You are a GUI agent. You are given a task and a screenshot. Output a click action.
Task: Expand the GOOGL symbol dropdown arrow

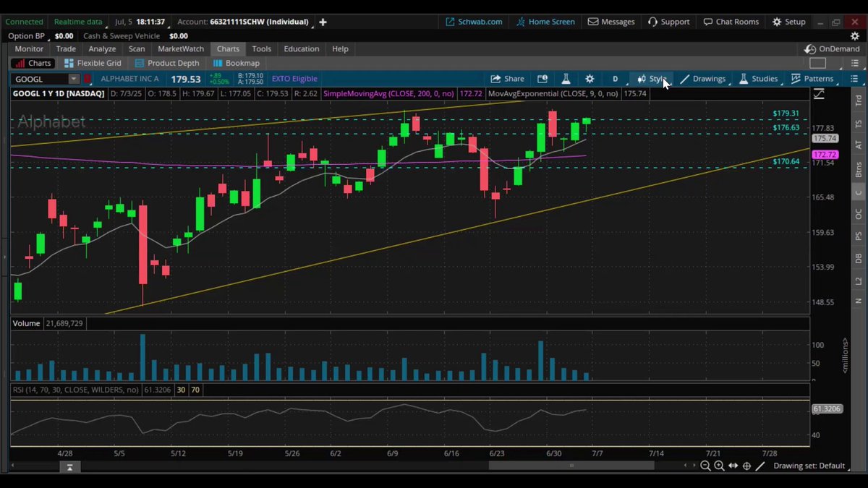tap(73, 79)
